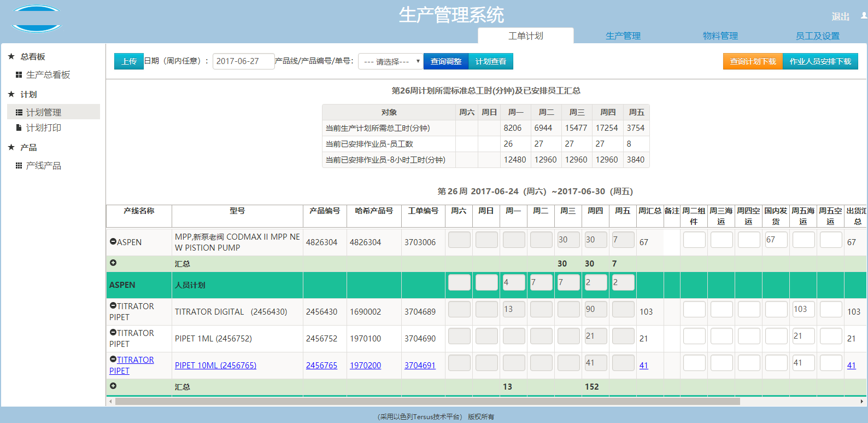The width and height of the screenshot is (868, 423).
Task: Click the 人员计划 周二 field showing 7
Action: pyautogui.click(x=541, y=282)
